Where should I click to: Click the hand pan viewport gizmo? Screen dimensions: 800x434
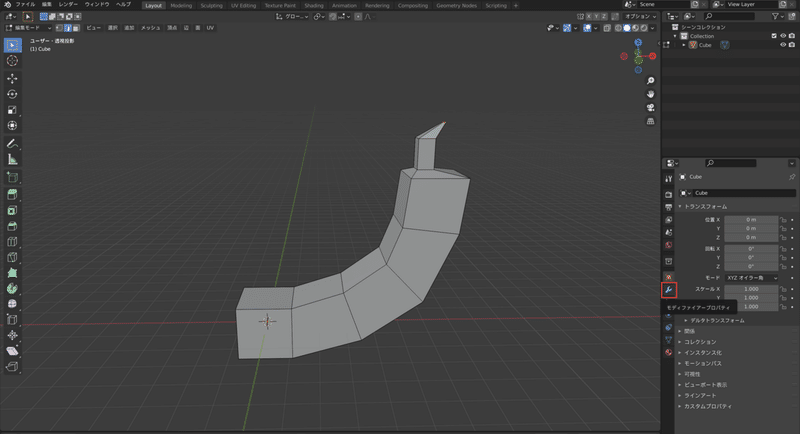[650, 94]
